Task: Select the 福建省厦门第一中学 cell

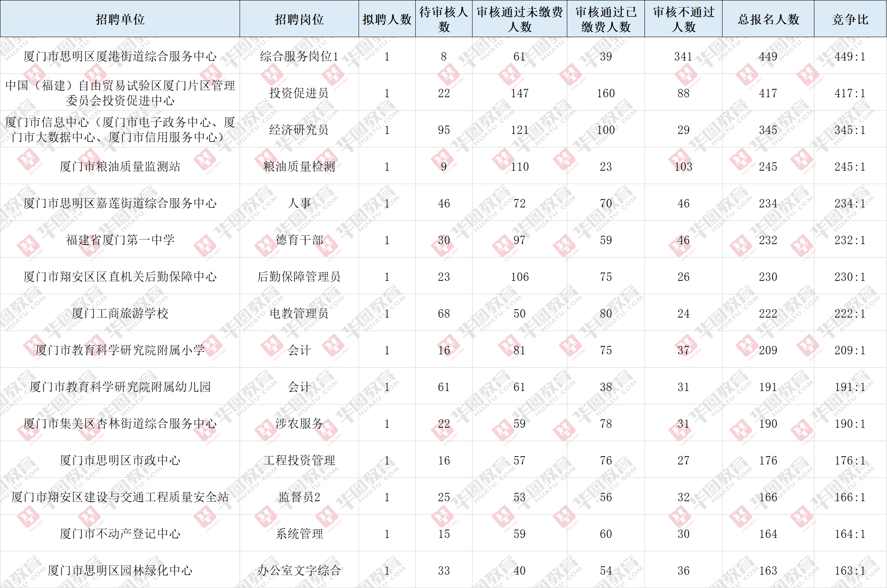Action: tap(120, 239)
